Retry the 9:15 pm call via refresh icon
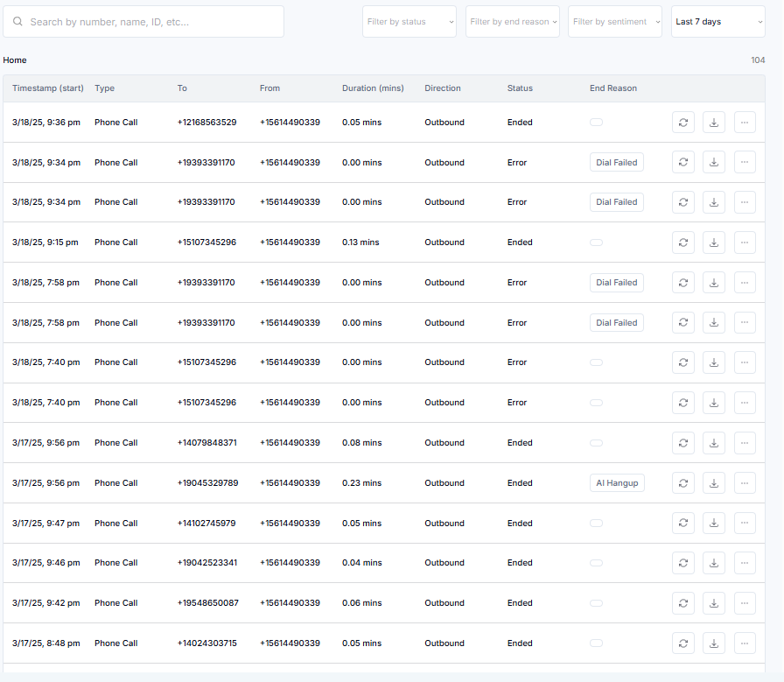784x682 pixels. (683, 242)
